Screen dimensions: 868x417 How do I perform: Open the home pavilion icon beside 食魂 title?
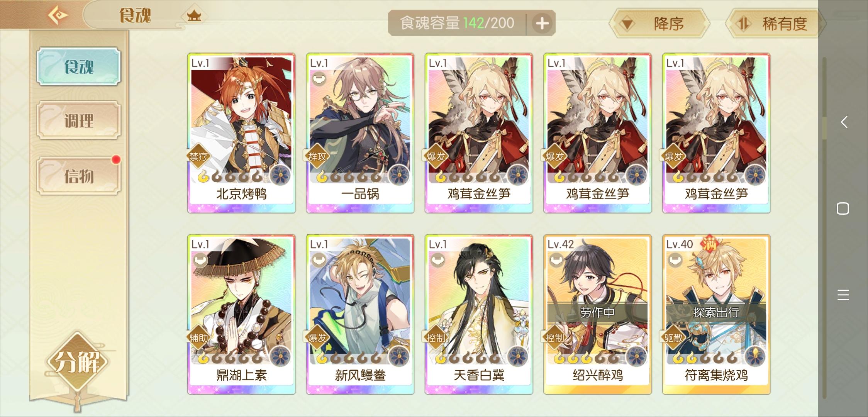coord(194,16)
